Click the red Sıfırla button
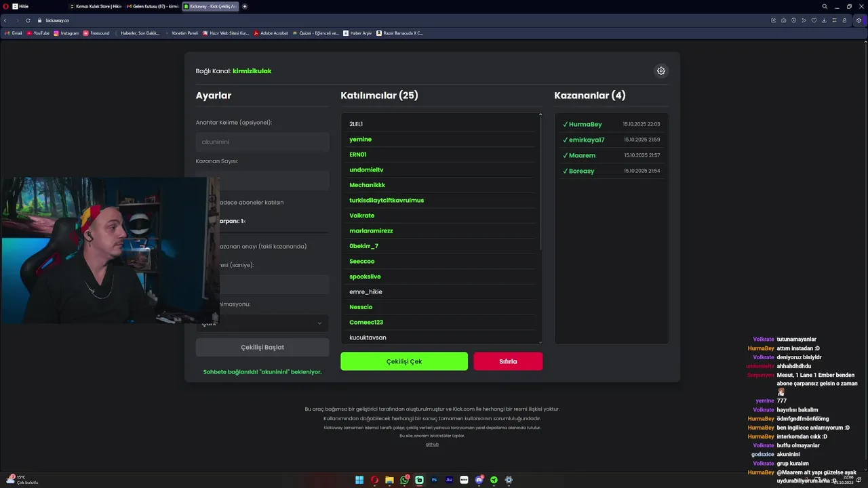This screenshot has width=868, height=488. click(508, 361)
